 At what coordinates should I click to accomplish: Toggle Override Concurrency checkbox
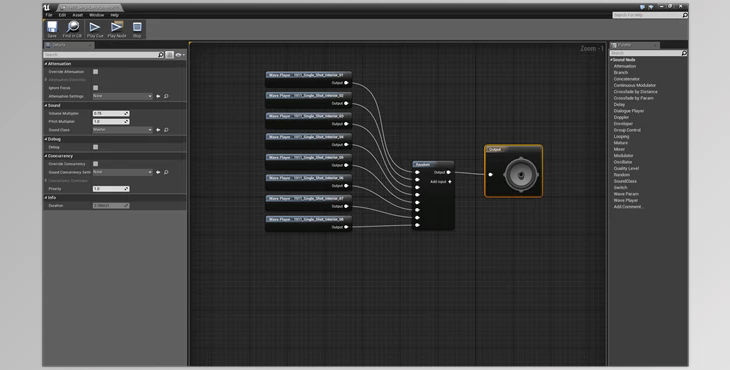click(x=95, y=164)
